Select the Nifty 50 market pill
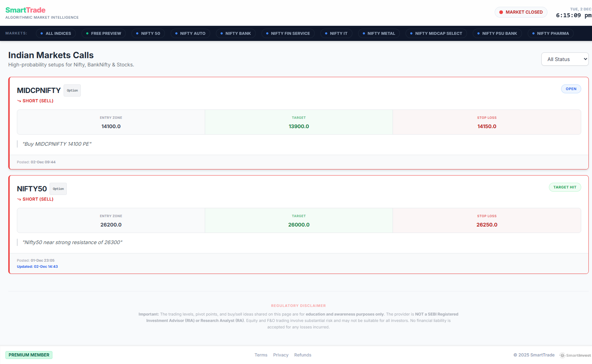 point(148,33)
